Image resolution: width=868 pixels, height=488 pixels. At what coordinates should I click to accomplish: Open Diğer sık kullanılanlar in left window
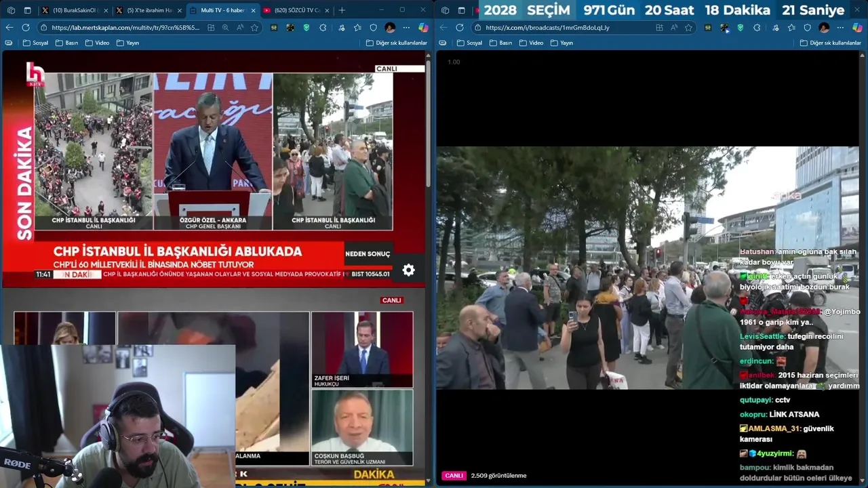[x=397, y=43]
